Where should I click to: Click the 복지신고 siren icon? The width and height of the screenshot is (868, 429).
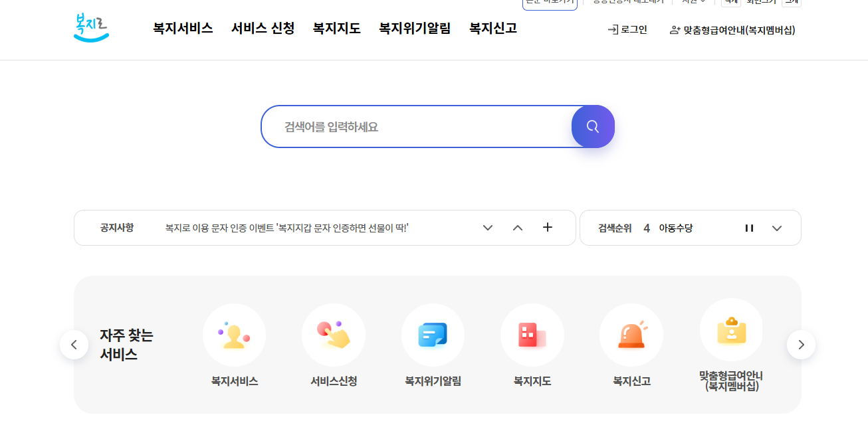[631, 335]
